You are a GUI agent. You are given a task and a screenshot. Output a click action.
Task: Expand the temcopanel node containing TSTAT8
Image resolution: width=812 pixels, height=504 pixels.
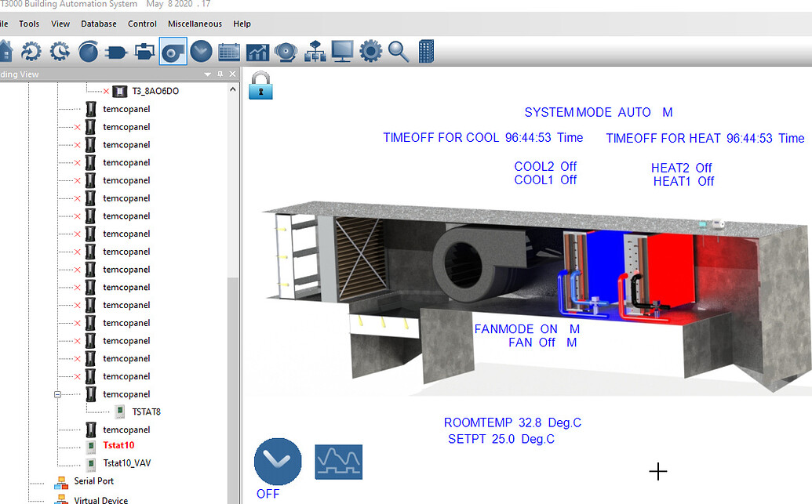(x=56, y=393)
